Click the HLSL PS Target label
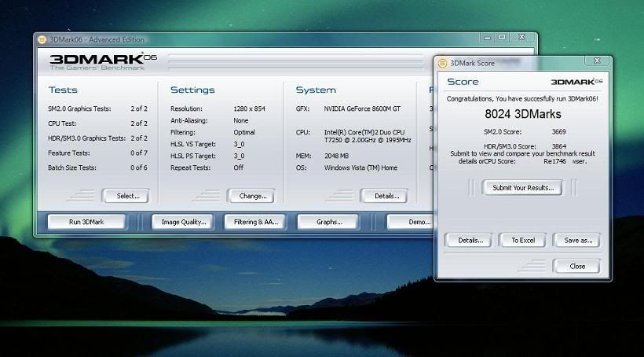 click(193, 156)
